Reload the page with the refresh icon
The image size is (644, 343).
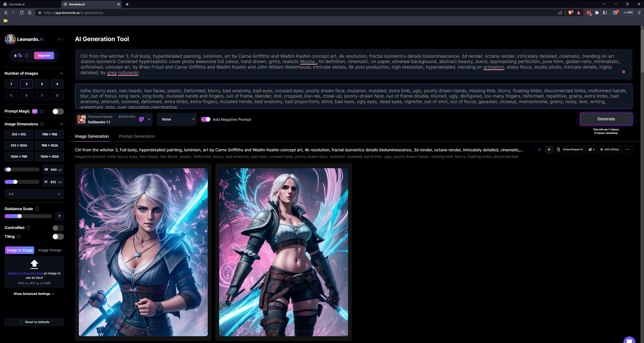(x=22, y=13)
